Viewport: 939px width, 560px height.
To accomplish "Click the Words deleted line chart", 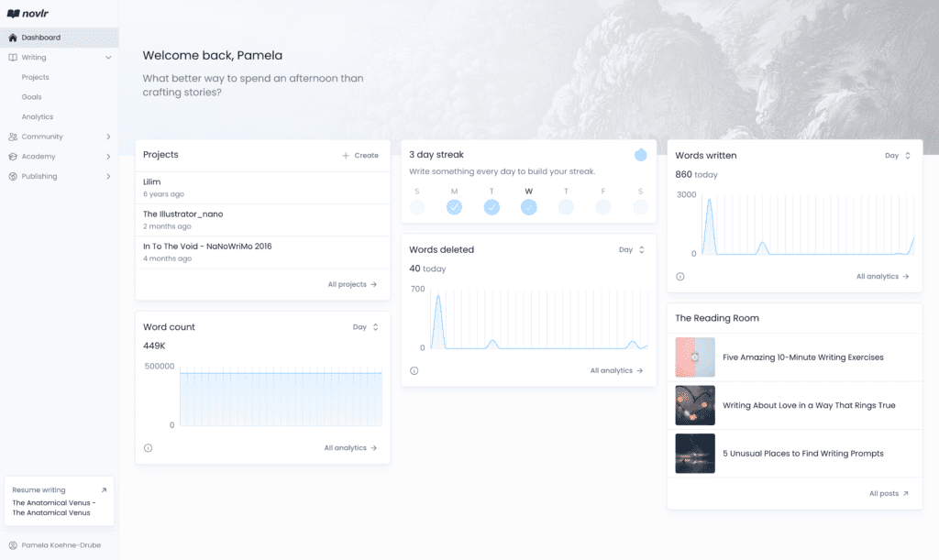I will [539, 319].
